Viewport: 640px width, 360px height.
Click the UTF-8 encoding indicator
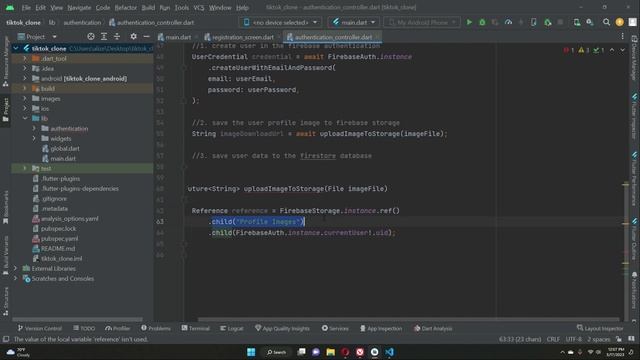tap(573, 339)
